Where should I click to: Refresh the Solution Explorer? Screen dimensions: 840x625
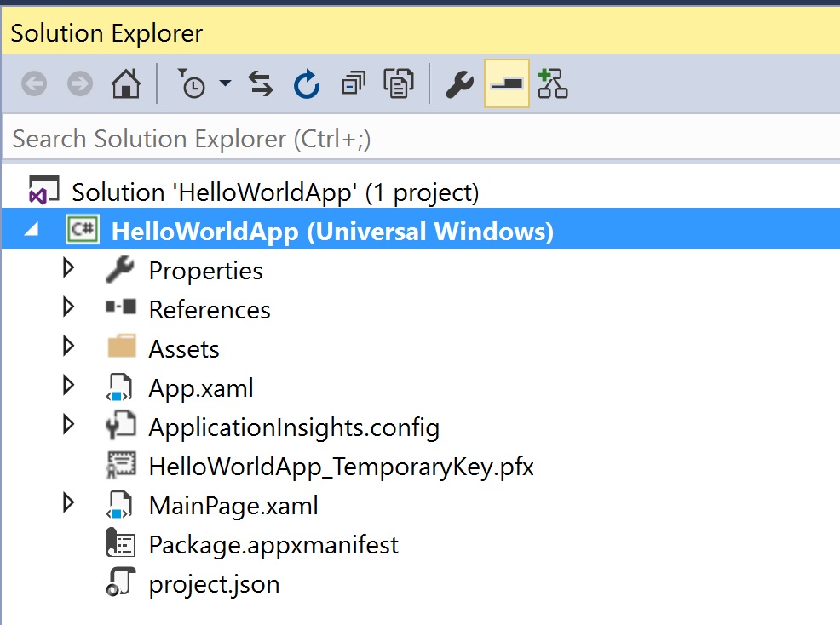(307, 83)
